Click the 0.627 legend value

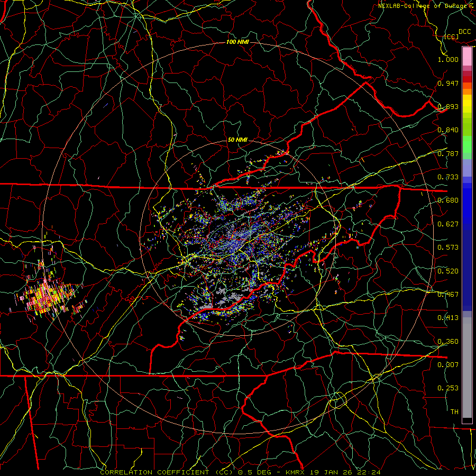point(448,224)
